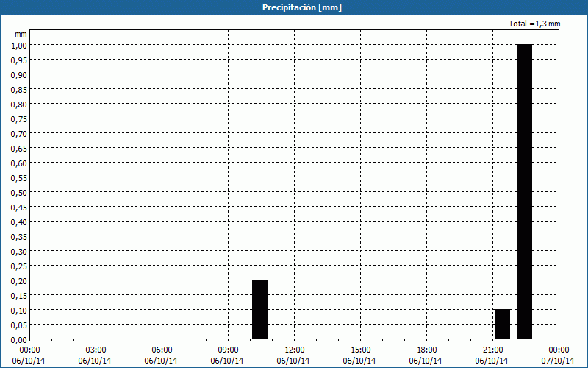Image resolution: width=588 pixels, height=368 pixels.
Task: Click the 06/10/14 date under 18:00
Action: click(x=426, y=361)
